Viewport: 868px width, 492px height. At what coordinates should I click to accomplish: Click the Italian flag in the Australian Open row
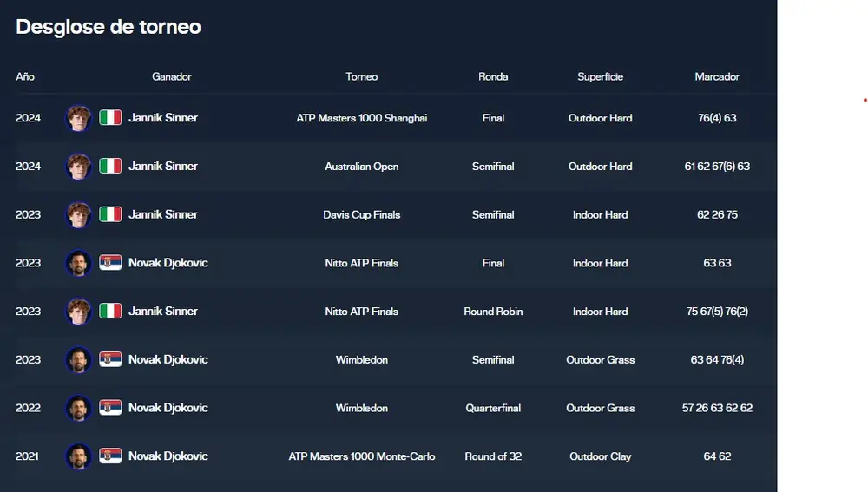[x=110, y=166]
